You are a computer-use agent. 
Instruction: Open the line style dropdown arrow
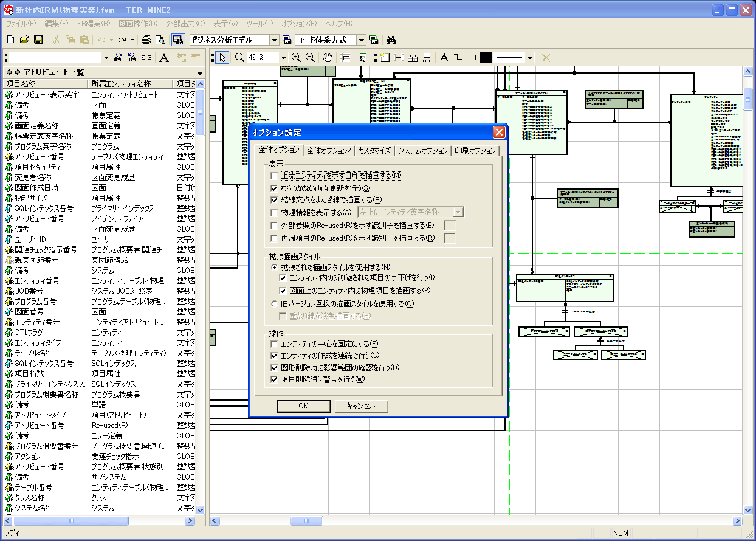pyautogui.click(x=530, y=57)
